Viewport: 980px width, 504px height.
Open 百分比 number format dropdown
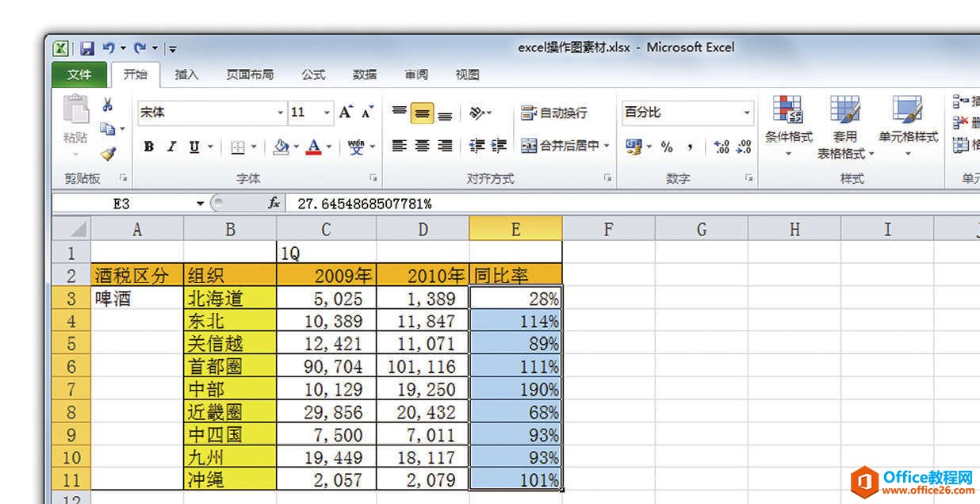[747, 113]
